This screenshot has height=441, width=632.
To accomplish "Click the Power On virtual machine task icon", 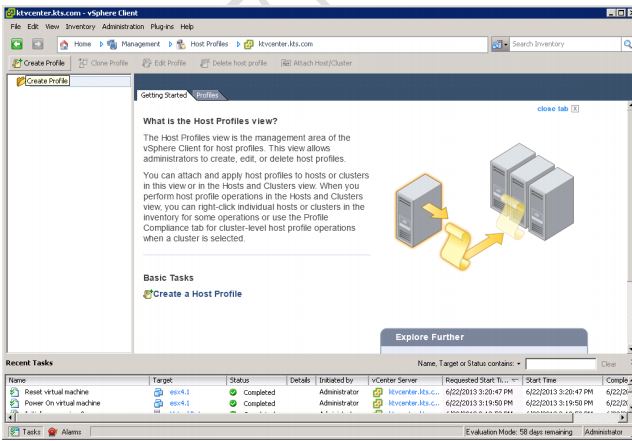I will click(15, 403).
